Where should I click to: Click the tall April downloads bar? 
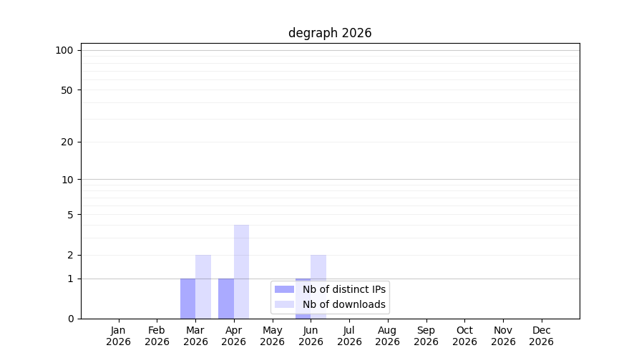(242, 271)
